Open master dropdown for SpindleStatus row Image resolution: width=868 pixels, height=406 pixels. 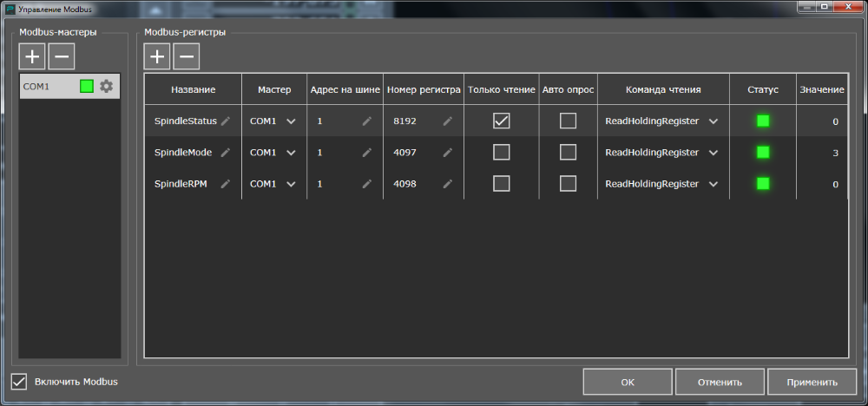[x=291, y=121]
